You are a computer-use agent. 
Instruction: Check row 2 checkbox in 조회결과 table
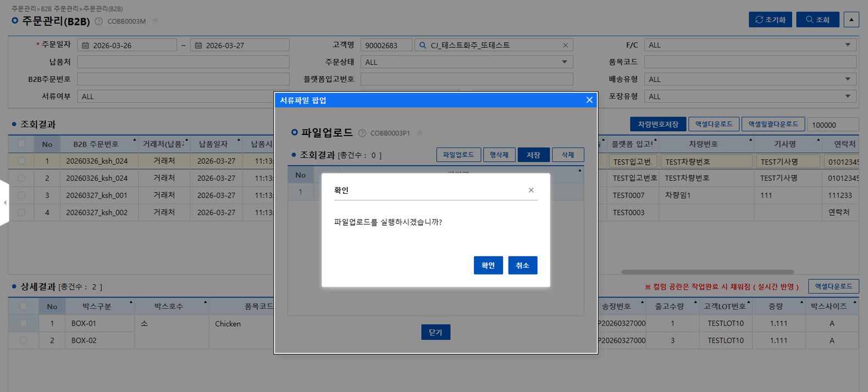pos(21,178)
